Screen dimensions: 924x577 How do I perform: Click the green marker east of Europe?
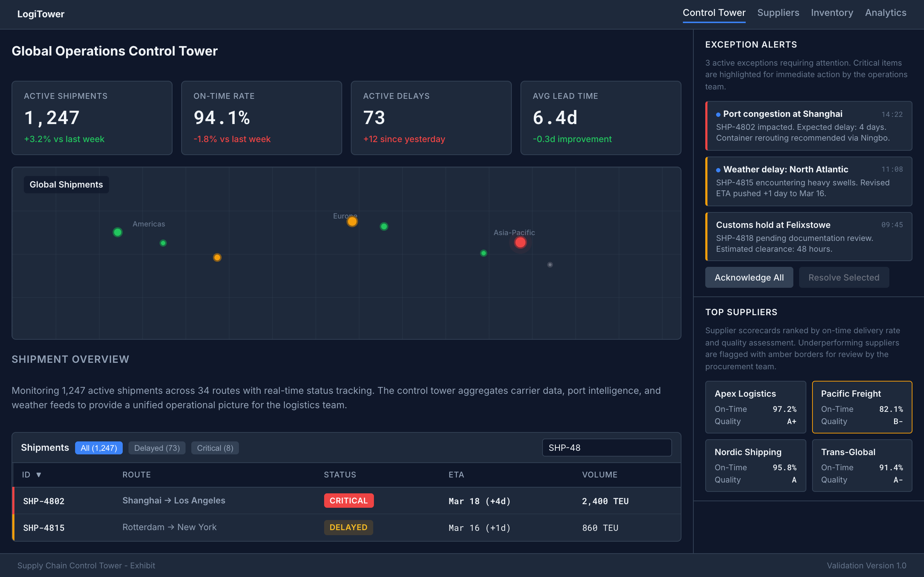(x=384, y=226)
